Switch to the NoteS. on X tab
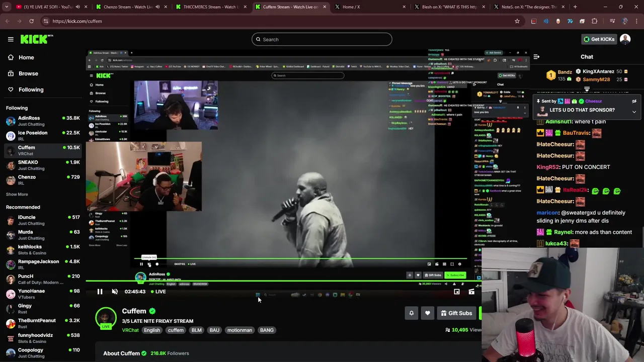The height and width of the screenshot is (362, 644). (529, 7)
